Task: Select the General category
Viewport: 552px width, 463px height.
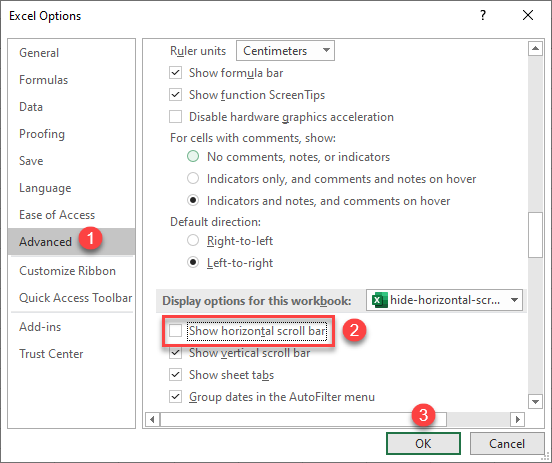Action: [71, 53]
